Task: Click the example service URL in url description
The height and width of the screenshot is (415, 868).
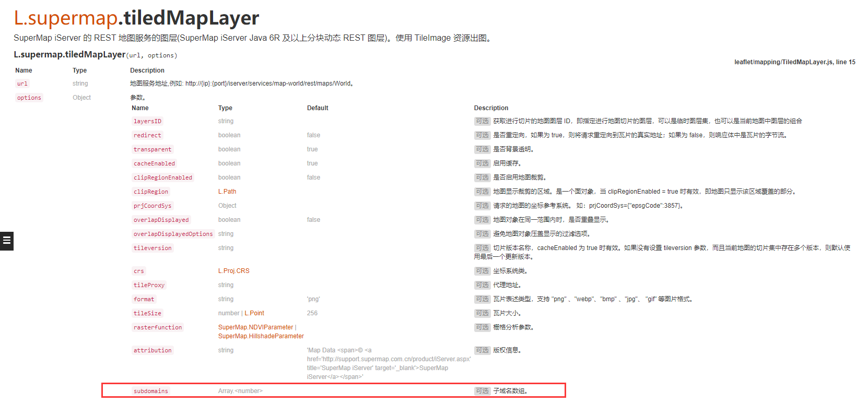Action: pyautogui.click(x=268, y=84)
